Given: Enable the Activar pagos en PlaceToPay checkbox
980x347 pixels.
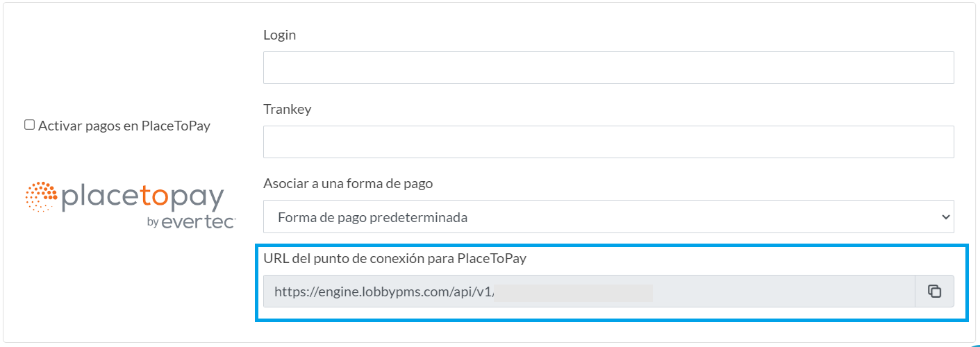Looking at the screenshot, I should (x=30, y=126).
